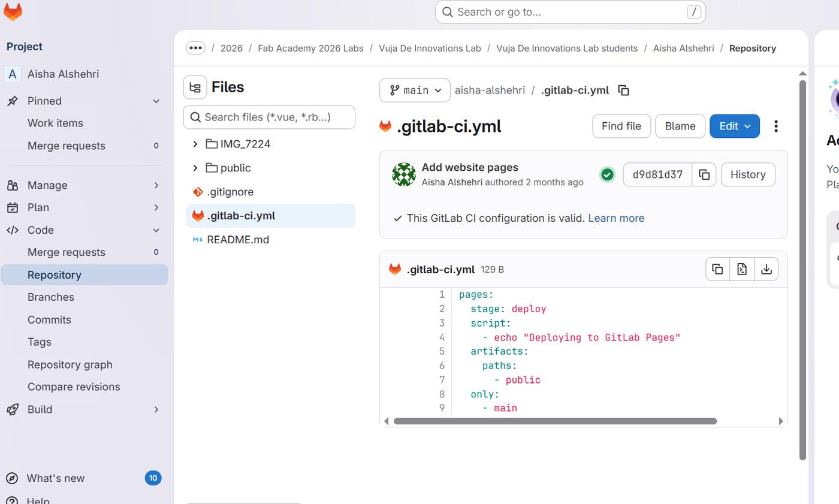
Task: Click the project avatar letter A
Action: click(12, 74)
